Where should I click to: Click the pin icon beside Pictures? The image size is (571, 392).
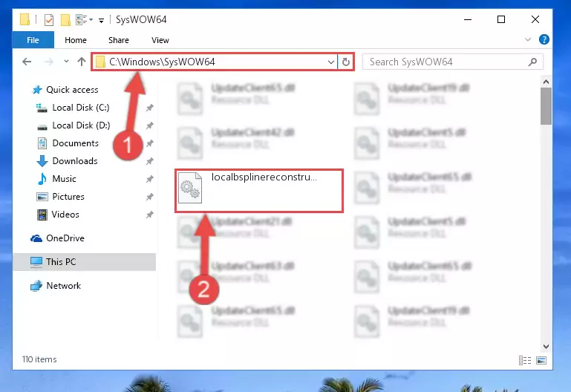(x=150, y=197)
